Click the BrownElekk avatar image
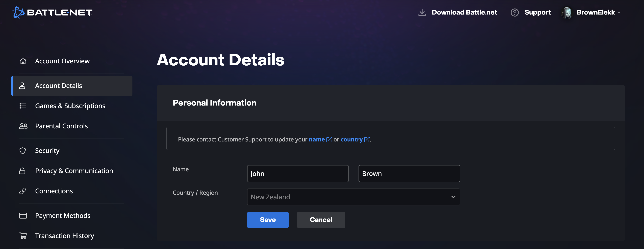The height and width of the screenshot is (249, 644). [x=567, y=13]
